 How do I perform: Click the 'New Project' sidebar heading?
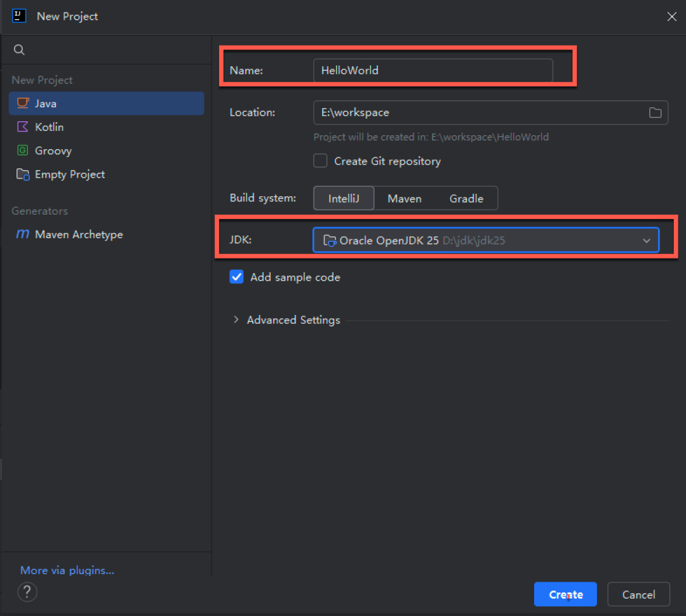(x=42, y=80)
